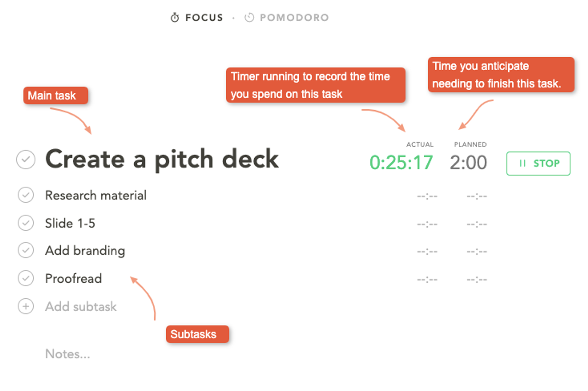The image size is (588, 391).
Task: Set planned time for Add branding
Action: coord(477,252)
